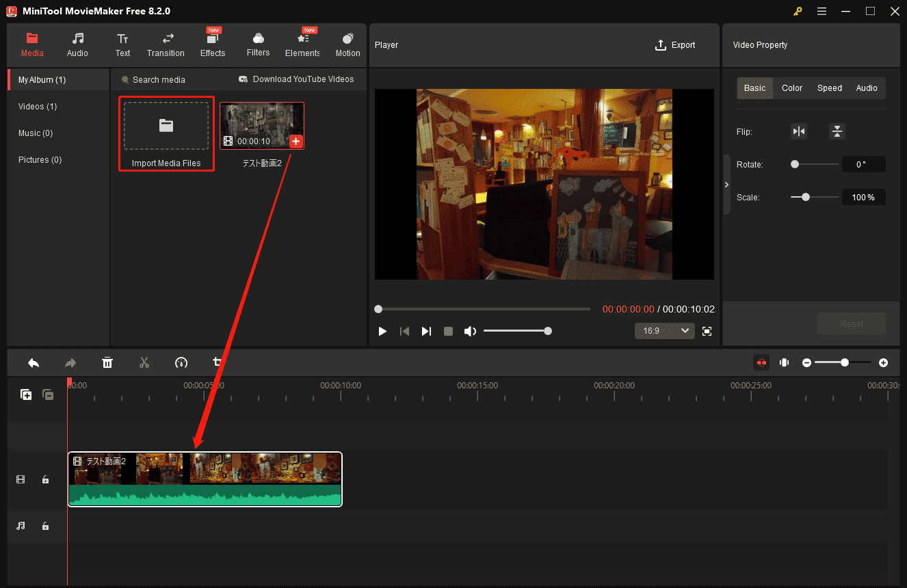Adjust the Rotate slider
The height and width of the screenshot is (588, 907).
814,164
